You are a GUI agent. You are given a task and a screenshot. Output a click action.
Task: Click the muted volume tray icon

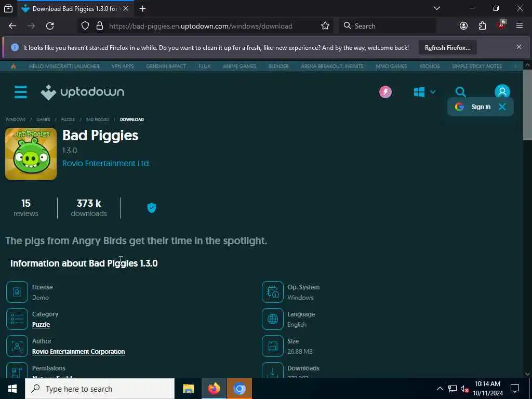click(x=464, y=389)
